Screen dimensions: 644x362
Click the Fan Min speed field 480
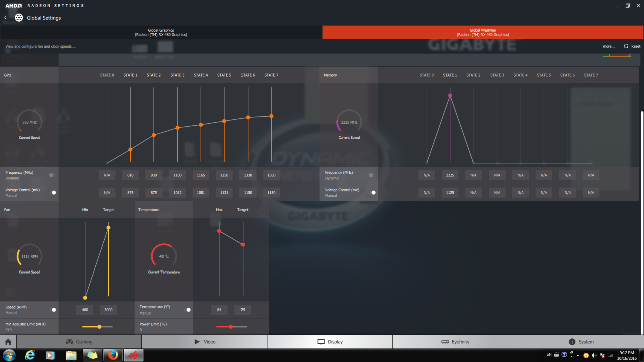point(85,310)
